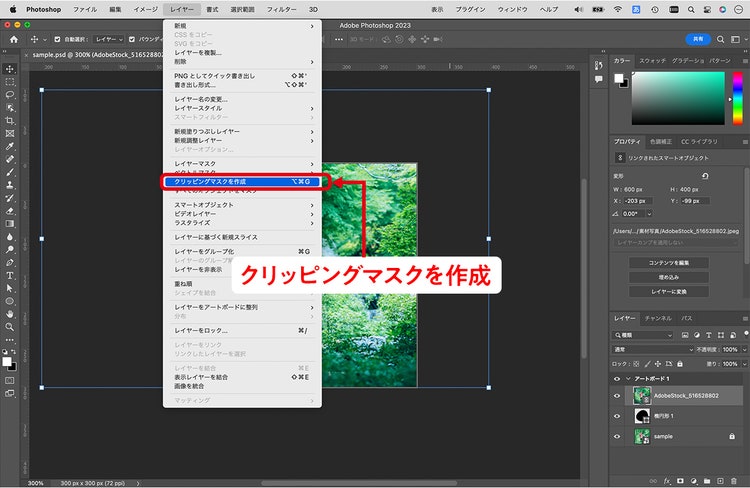Hide the アートボード 1 artboard
Image resolution: width=750 pixels, height=488 pixels.
pyautogui.click(x=617, y=379)
